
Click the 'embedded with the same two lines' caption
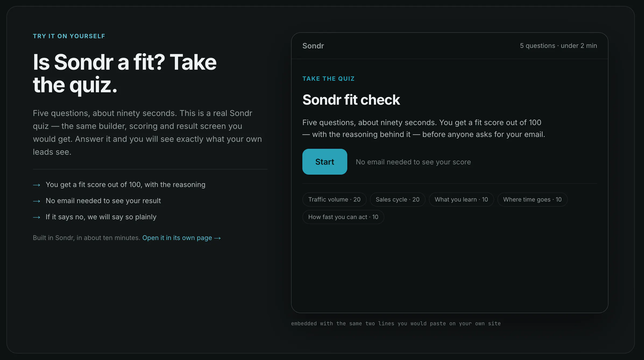[396, 323]
